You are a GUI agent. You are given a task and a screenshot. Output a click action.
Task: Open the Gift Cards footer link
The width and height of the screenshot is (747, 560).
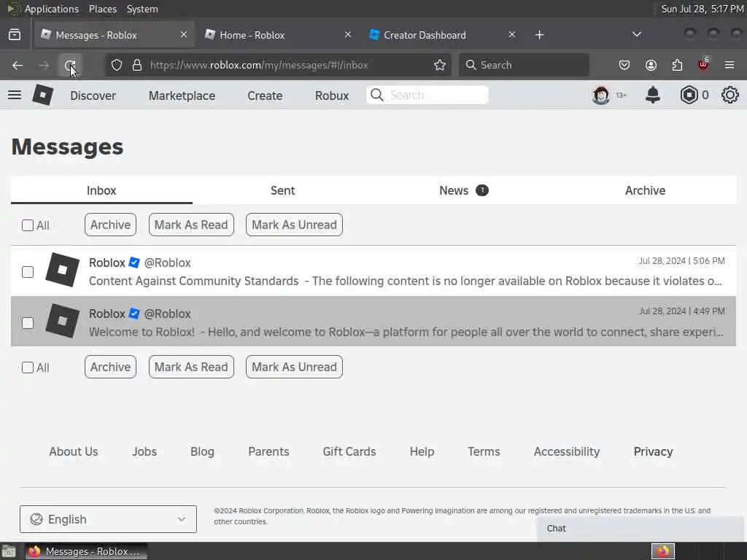point(349,451)
